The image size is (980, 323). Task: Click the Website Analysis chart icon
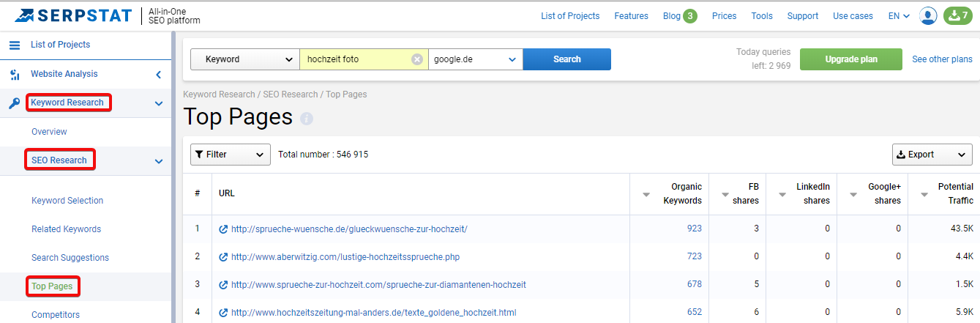pos(15,75)
